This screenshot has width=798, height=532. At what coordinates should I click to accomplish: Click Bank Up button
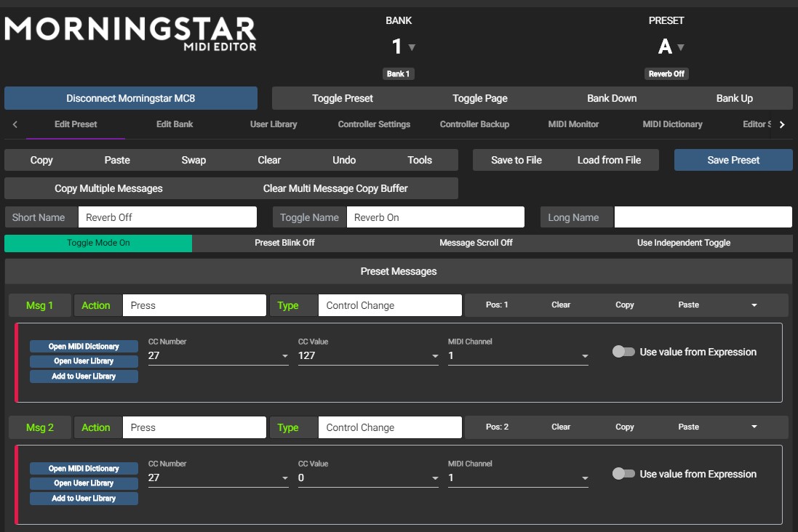click(735, 98)
